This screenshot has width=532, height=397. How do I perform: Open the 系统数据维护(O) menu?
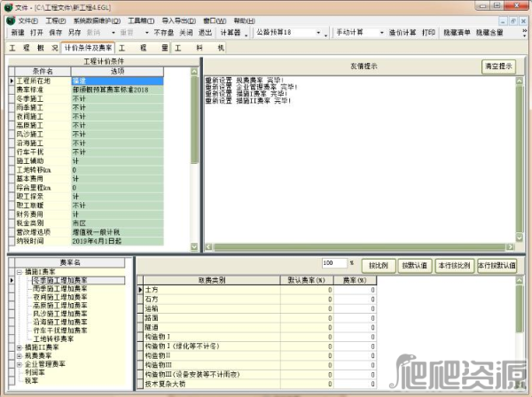[x=97, y=21]
